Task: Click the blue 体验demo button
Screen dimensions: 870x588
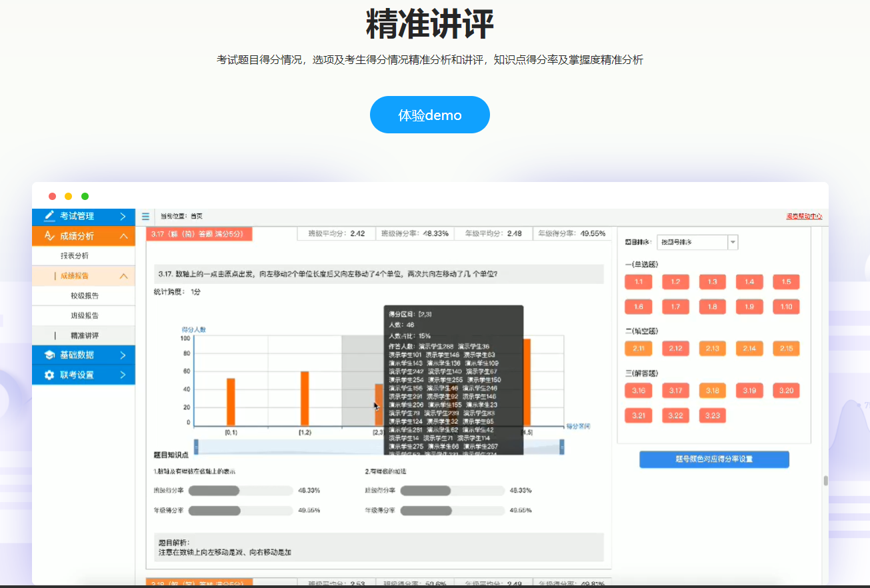Action: point(430,115)
